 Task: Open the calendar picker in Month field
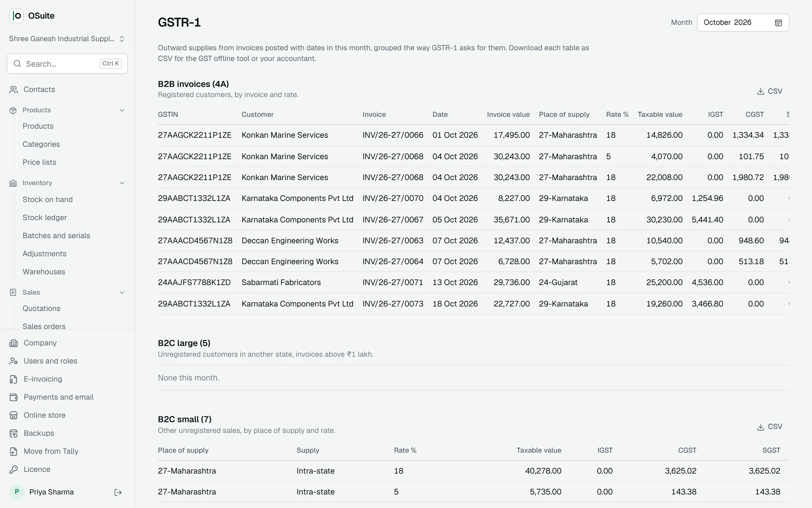[x=778, y=23]
